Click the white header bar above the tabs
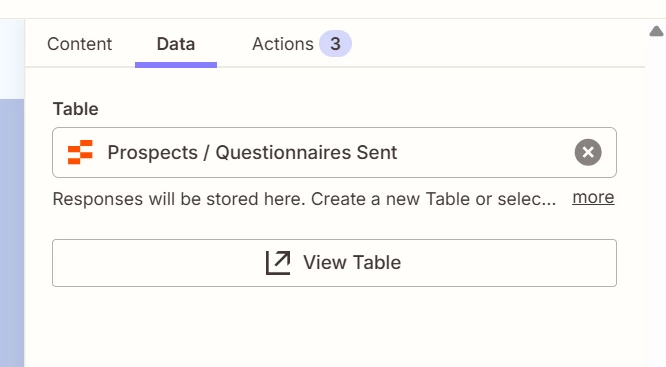The image size is (666, 367). (333, 9)
